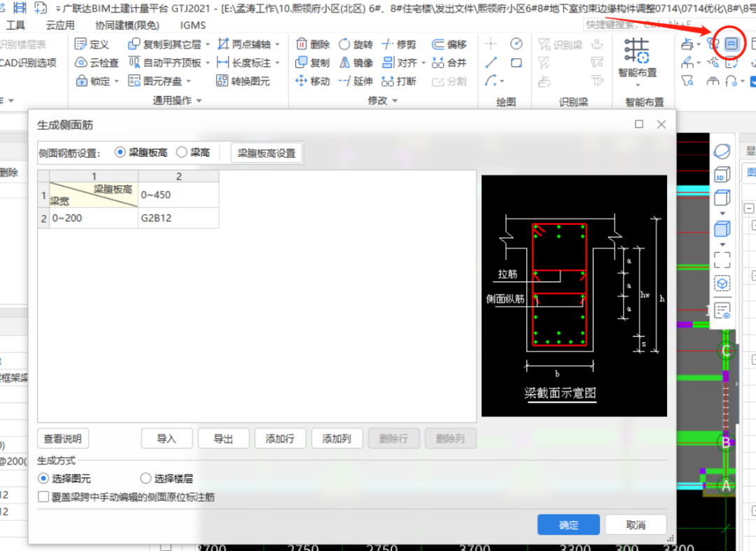This screenshot has height=551, width=756.
Task: Switch to the IGMS ribbon tab
Action: [x=192, y=25]
